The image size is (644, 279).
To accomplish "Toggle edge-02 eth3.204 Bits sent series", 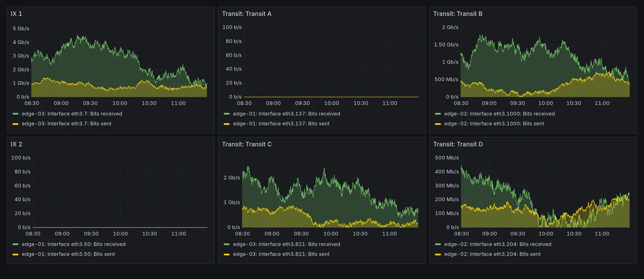I will (493, 254).
